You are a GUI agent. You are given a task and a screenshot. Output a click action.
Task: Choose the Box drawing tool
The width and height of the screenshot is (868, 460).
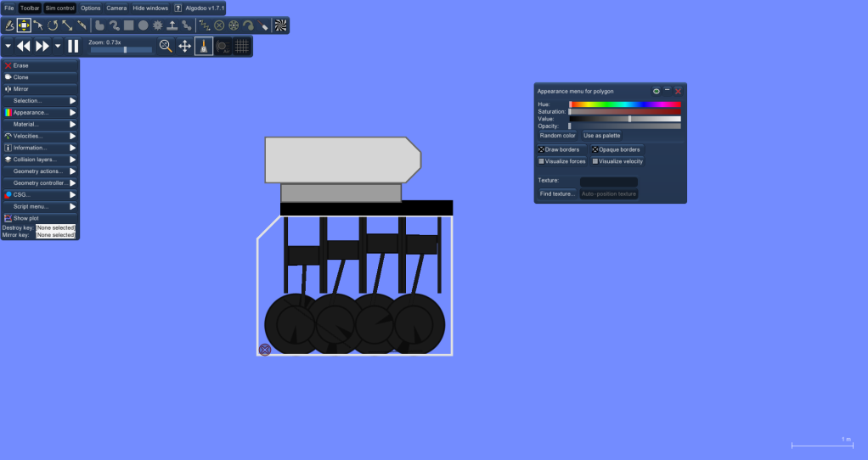click(128, 25)
